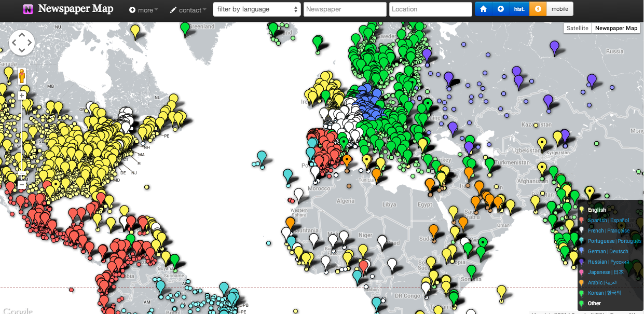Click the orange marker over Sudan
The image size is (644, 314).
(x=434, y=230)
